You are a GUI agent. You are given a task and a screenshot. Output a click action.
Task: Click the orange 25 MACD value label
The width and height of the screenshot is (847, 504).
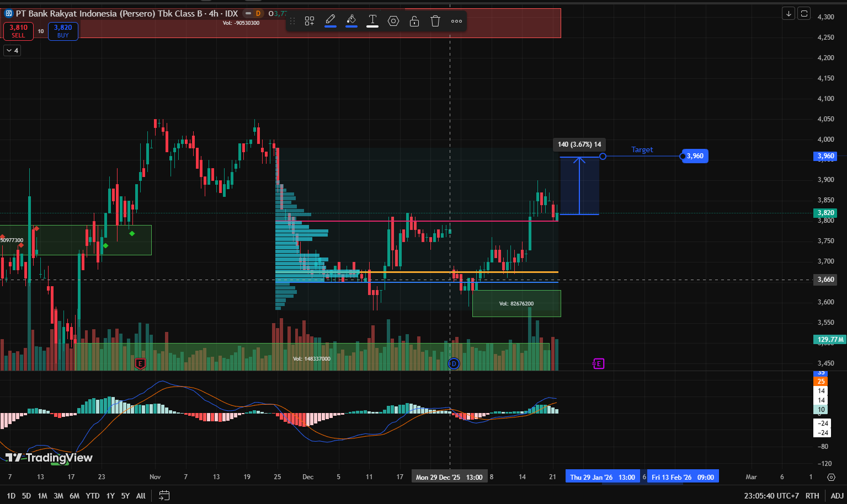pos(821,382)
